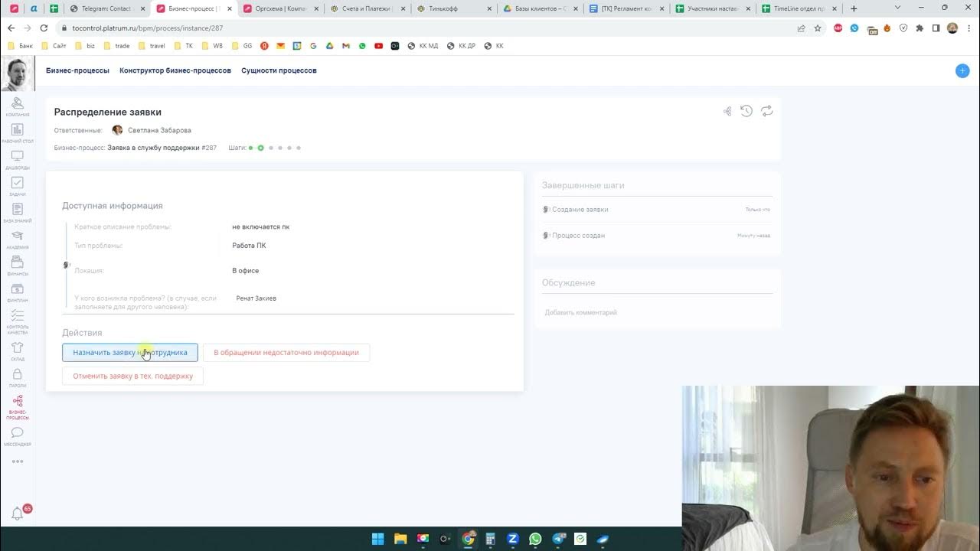Click the repeat arrows icon on card
This screenshot has width=980, height=551.
(x=766, y=111)
